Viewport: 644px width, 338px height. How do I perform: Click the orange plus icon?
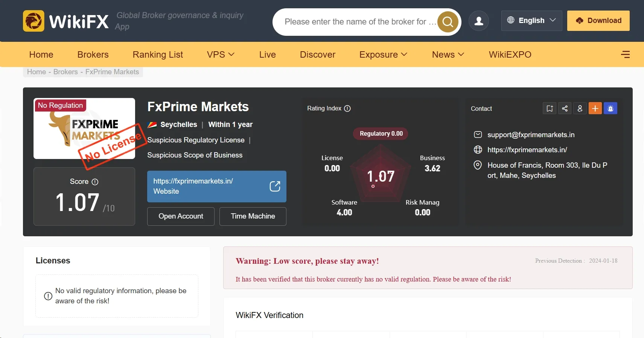coord(595,109)
